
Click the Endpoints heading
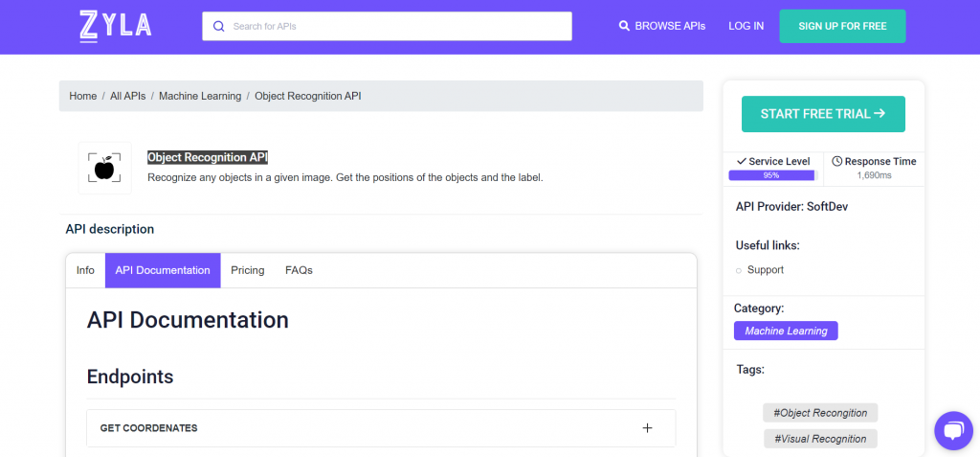coord(130,377)
